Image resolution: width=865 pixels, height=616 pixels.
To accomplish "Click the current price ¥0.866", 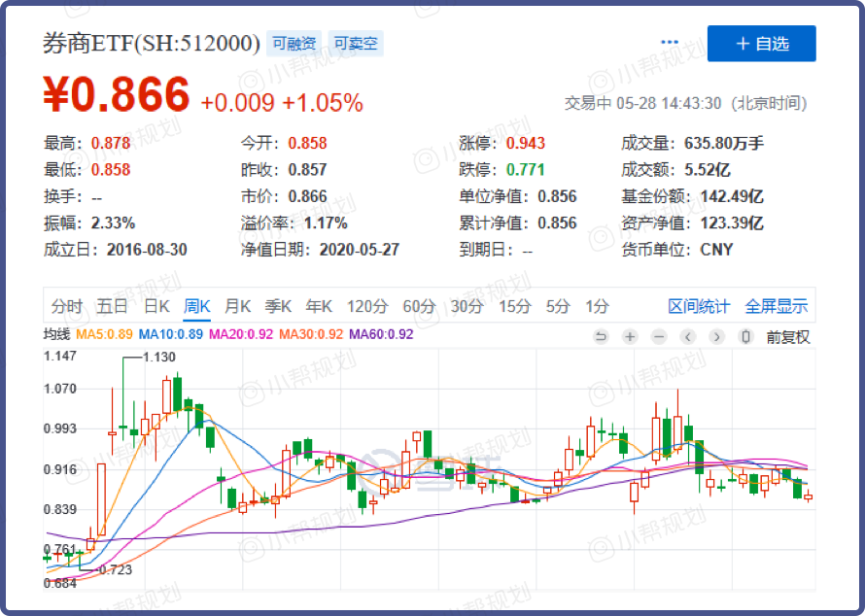I will (117, 94).
